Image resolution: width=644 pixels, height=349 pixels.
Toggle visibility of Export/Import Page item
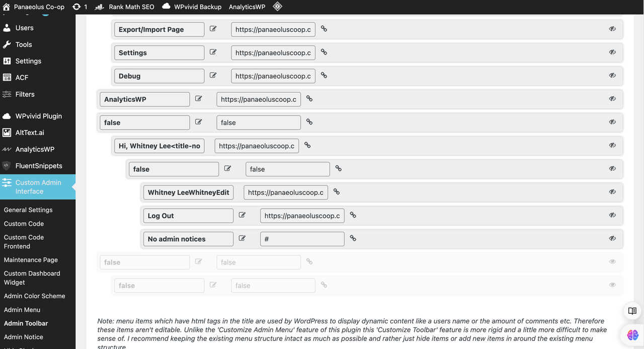612,29
